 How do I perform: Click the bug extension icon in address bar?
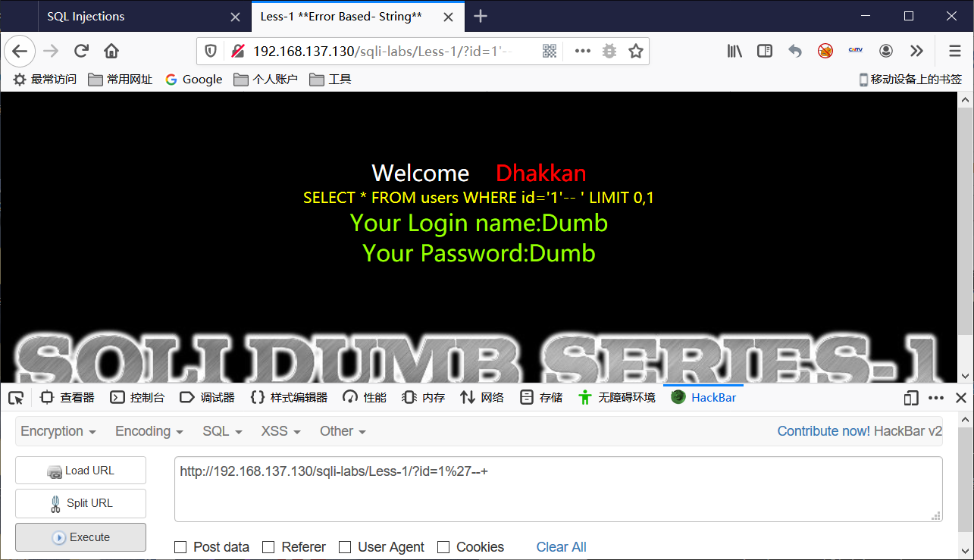tap(609, 51)
